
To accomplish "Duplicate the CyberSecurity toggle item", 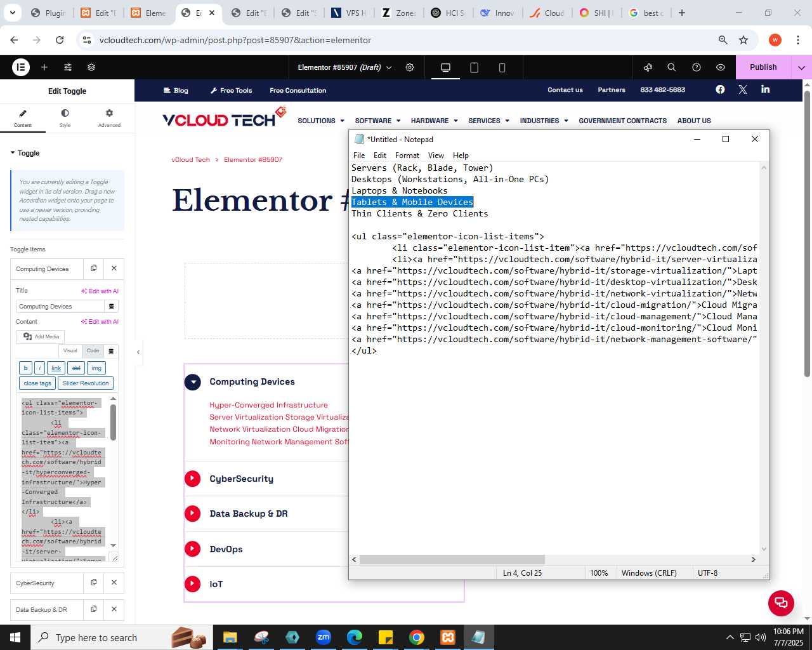I will coord(94,583).
